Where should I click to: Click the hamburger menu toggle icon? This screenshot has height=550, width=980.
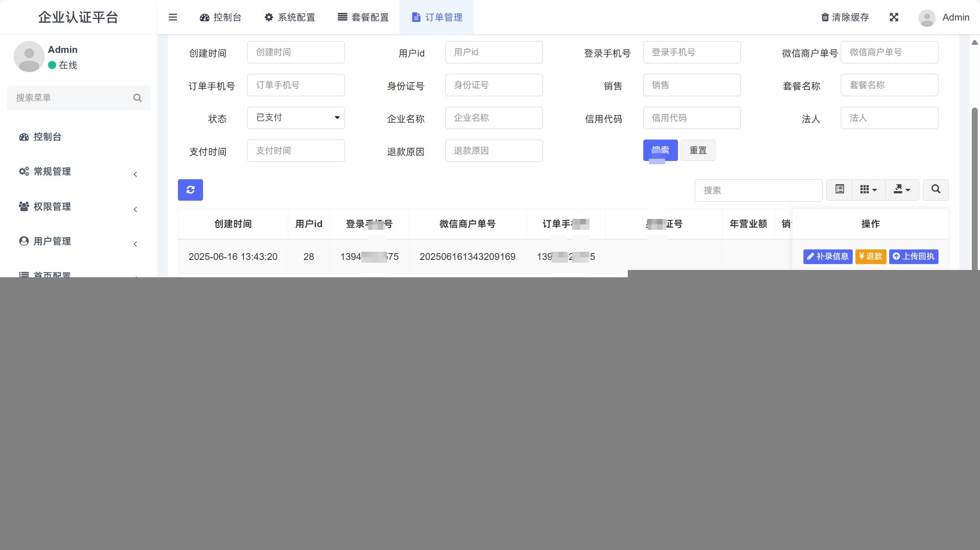click(x=172, y=17)
